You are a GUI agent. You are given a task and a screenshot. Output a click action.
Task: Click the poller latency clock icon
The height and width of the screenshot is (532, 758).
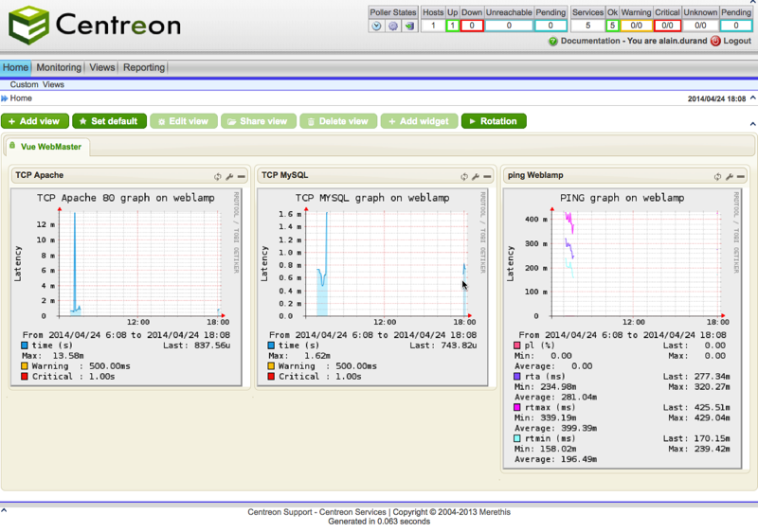pyautogui.click(x=377, y=26)
